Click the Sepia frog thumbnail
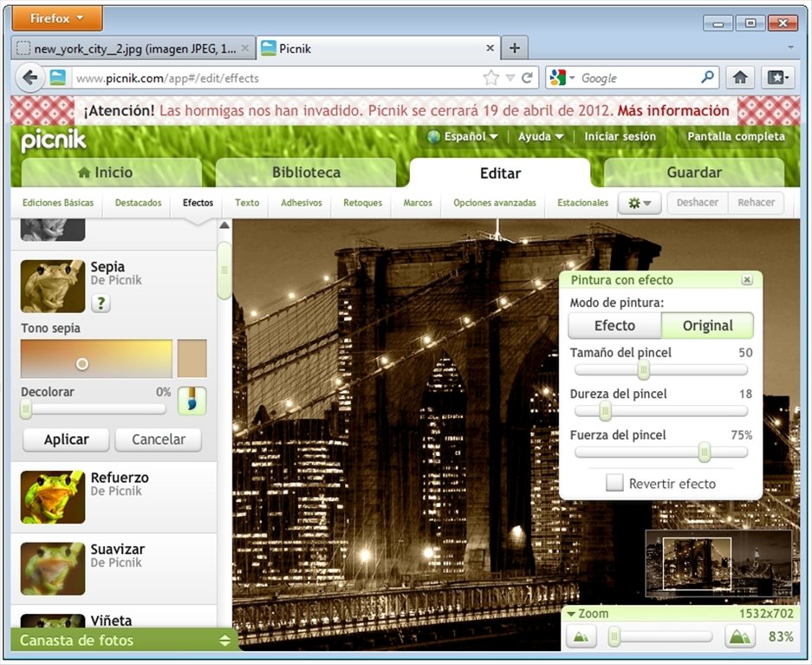Screen dimensions: 812x665 pos(53,286)
